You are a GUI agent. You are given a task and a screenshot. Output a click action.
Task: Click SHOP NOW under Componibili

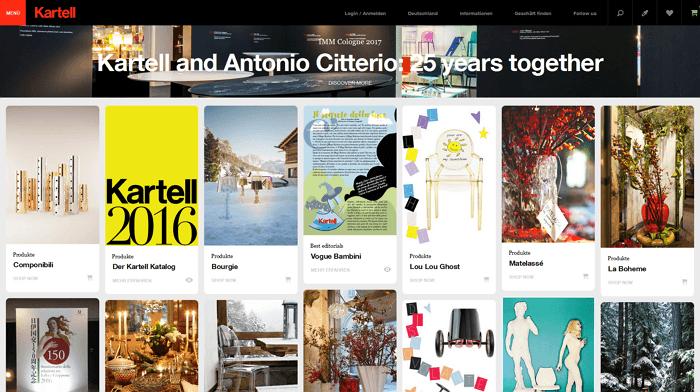25,278
